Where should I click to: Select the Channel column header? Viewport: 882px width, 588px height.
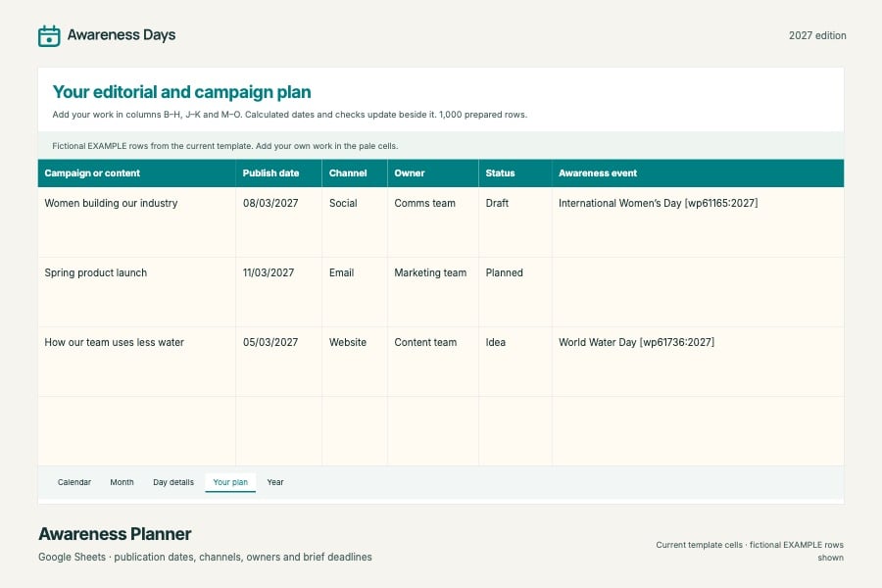(x=355, y=173)
